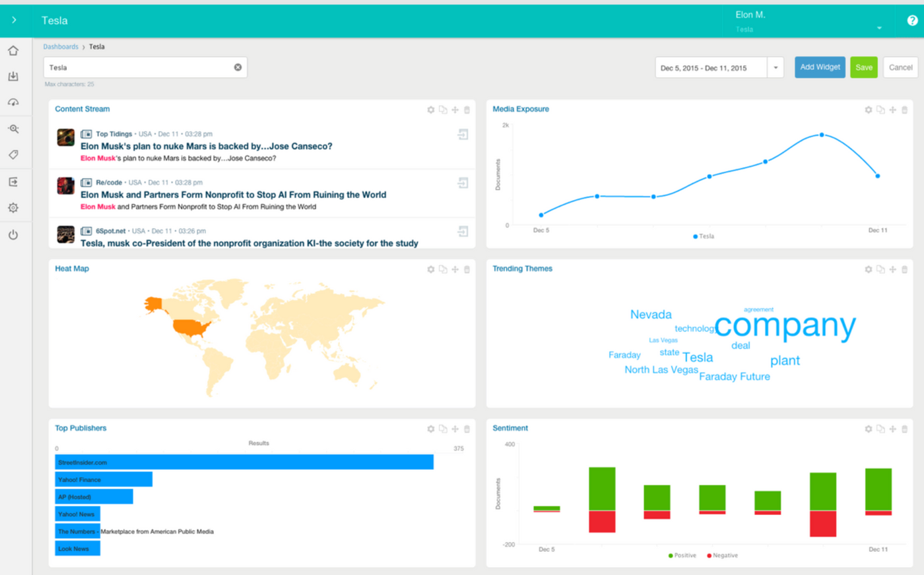Toggle the Negative legend in Sentiment
Screen dimensions: 924x575
(x=722, y=556)
